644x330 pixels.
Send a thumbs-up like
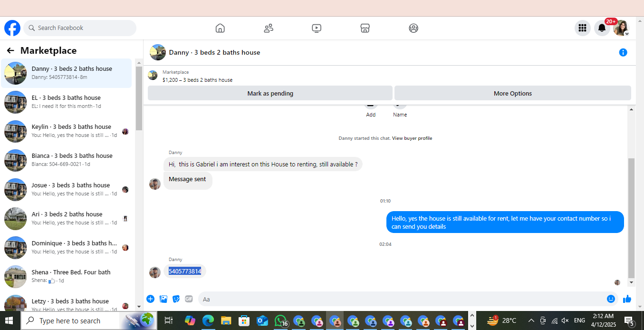[627, 299]
